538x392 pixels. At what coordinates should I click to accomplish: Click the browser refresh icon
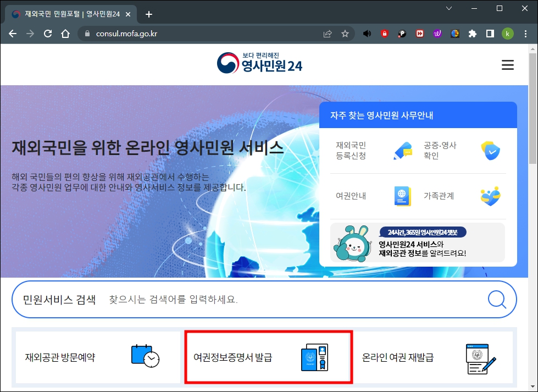(48, 33)
